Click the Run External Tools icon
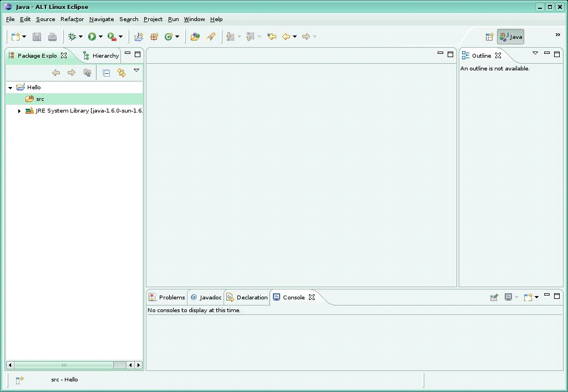This screenshot has width=568, height=392. tap(112, 37)
